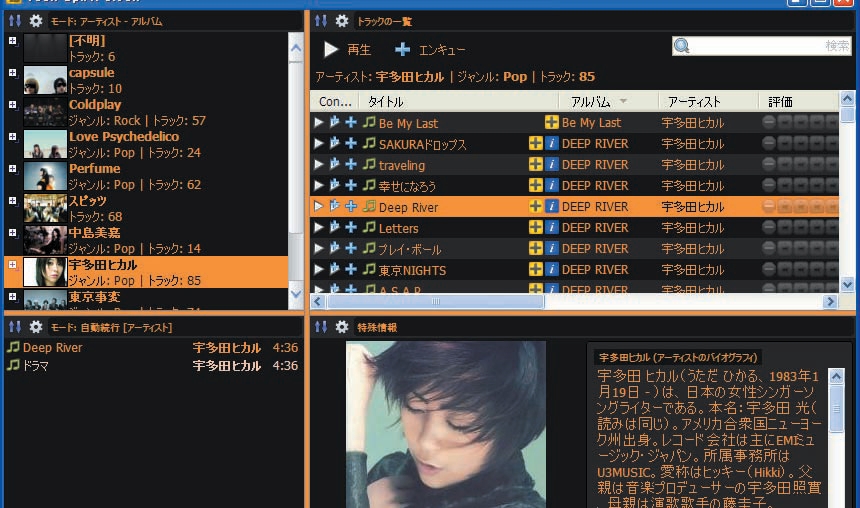860x508 pixels.
Task: Click play-next icon on Deep River row
Action: coord(335,206)
